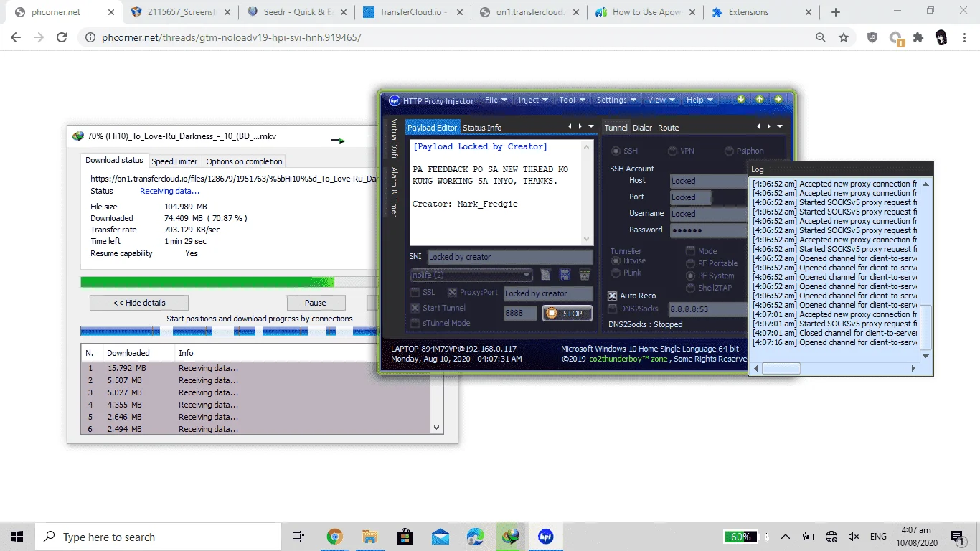Toggle the SSL checkbox
Viewport: 980px width, 551px height.
(x=415, y=293)
